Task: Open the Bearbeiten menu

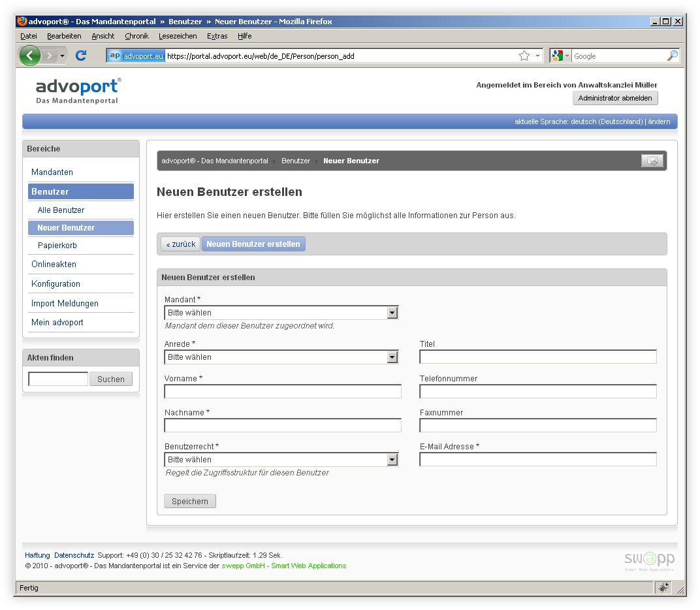Action: pos(64,36)
